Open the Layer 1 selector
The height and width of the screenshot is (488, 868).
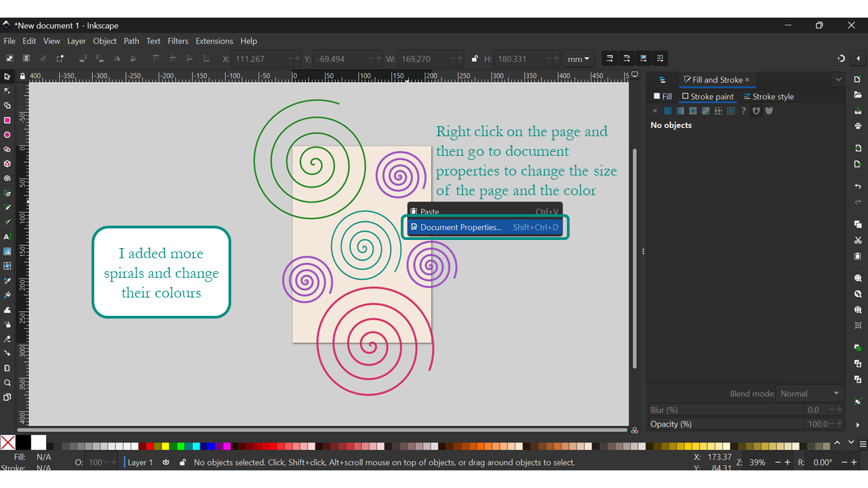[x=140, y=462]
